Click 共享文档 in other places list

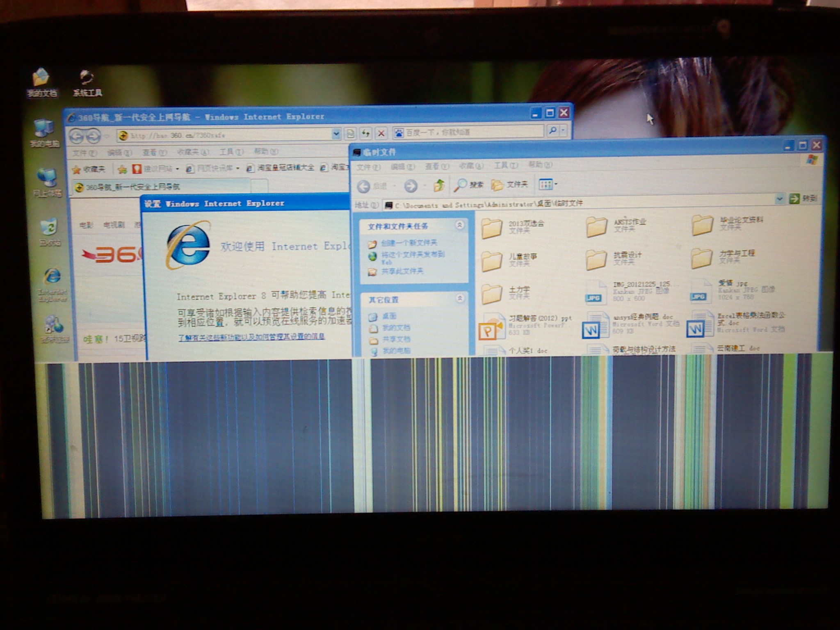(390, 340)
